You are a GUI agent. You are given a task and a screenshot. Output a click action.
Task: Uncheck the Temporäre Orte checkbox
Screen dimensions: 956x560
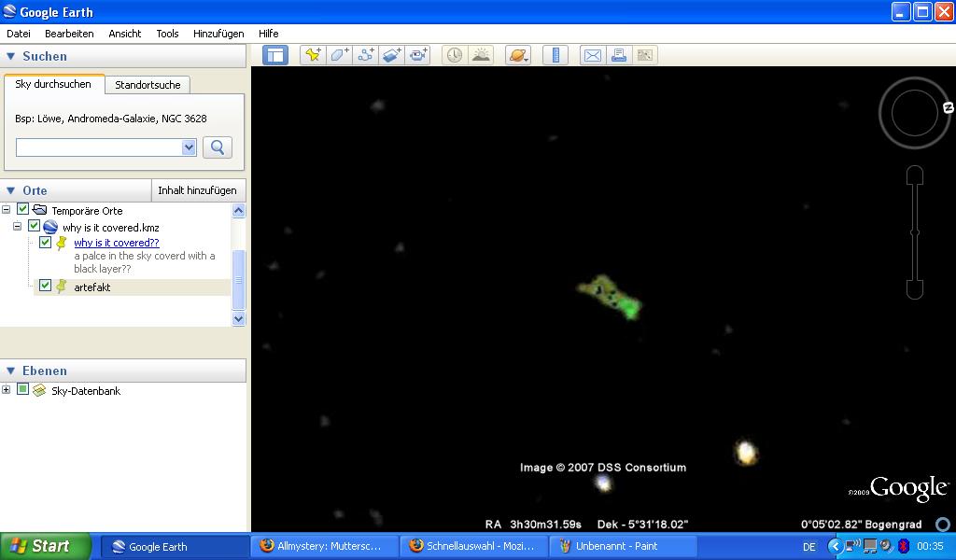22,209
